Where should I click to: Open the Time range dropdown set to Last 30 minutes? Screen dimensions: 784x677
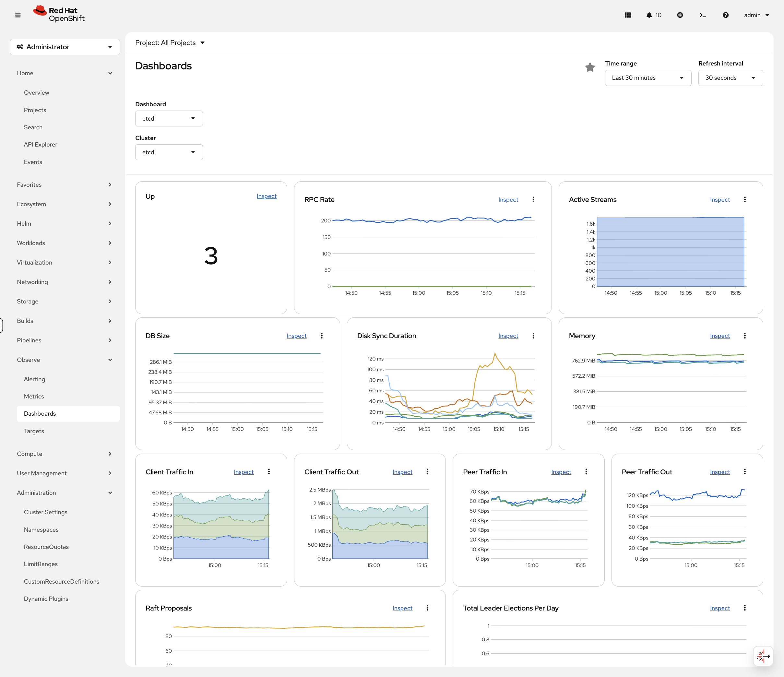click(x=648, y=77)
